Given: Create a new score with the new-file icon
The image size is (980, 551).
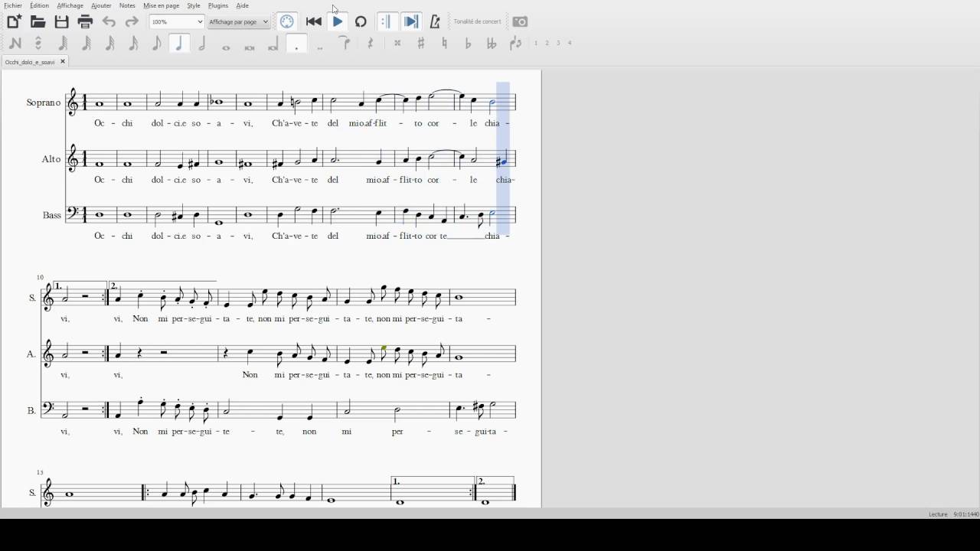Looking at the screenshot, I should point(14,22).
